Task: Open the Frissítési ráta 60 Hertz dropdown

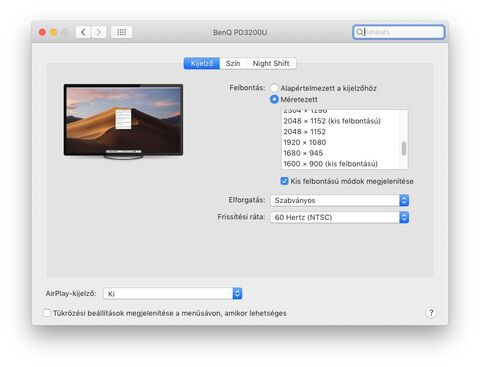Action: pos(339,217)
